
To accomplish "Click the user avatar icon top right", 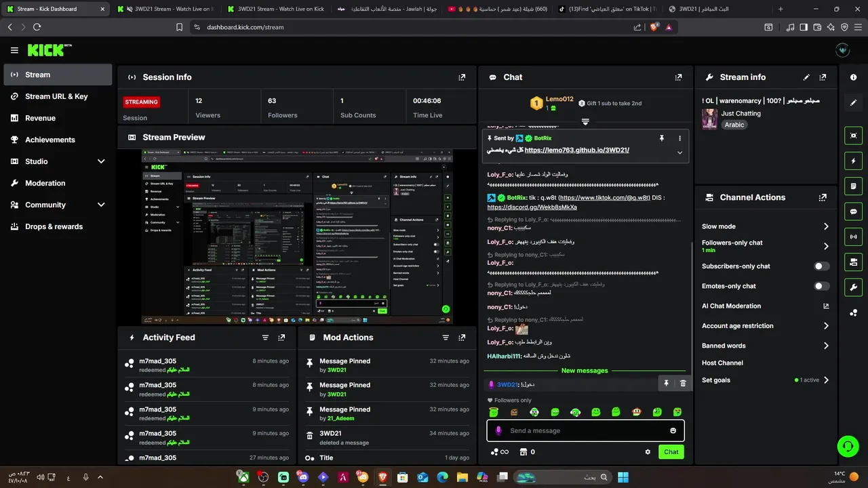I will pyautogui.click(x=843, y=50).
